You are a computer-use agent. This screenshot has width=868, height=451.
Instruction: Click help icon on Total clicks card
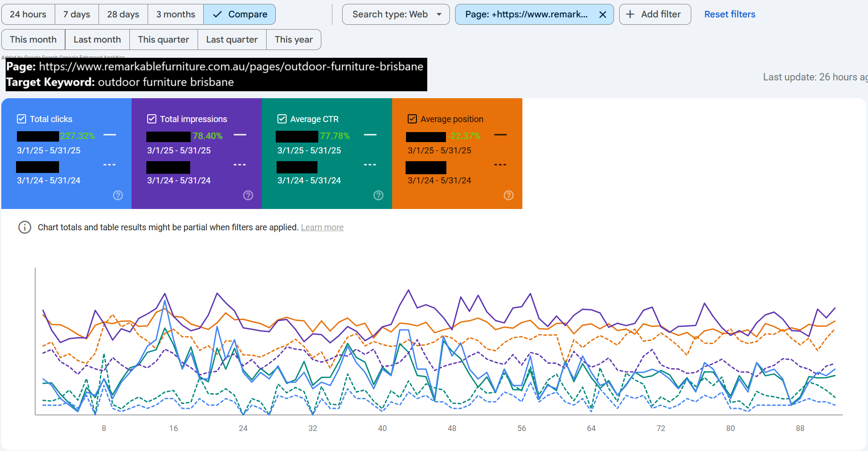point(118,196)
